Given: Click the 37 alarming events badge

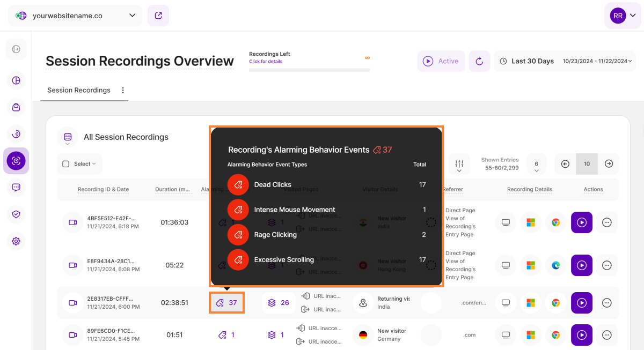Looking at the screenshot, I should click(226, 303).
